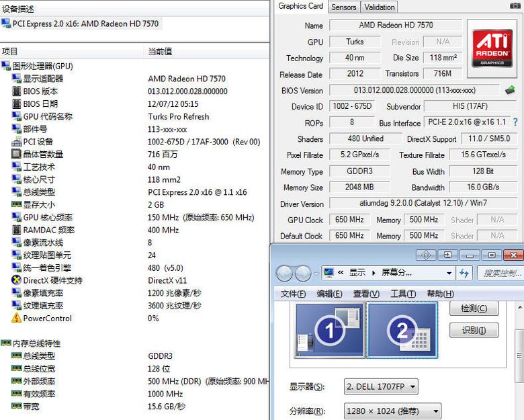Click the GPU-Z Name field AMD Radeon HD 7570
The image size is (524, 420).
click(396, 25)
